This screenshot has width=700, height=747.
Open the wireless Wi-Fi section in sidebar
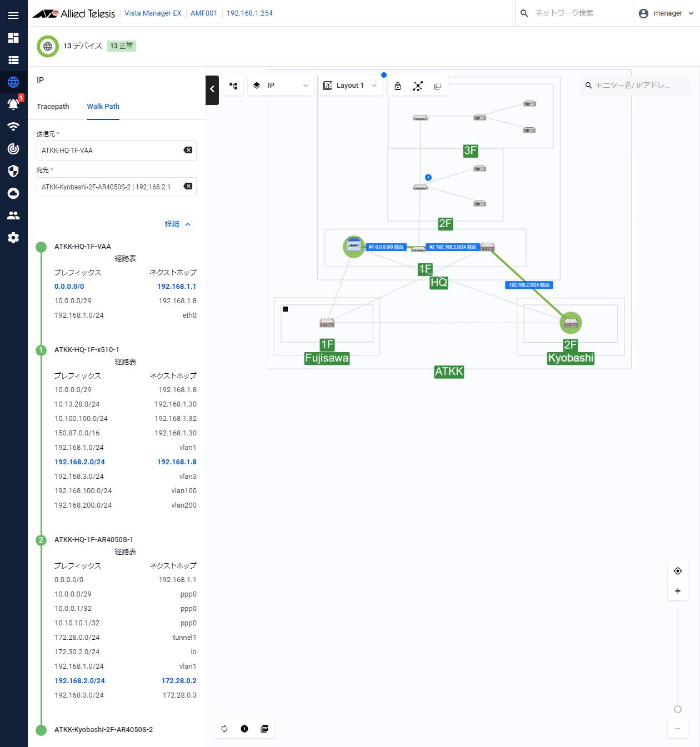[x=13, y=127]
